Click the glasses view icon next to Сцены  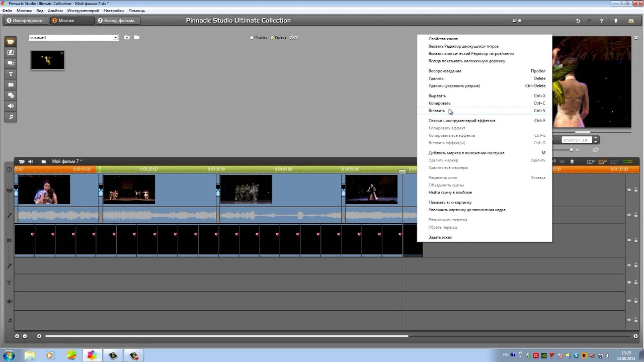click(294, 38)
